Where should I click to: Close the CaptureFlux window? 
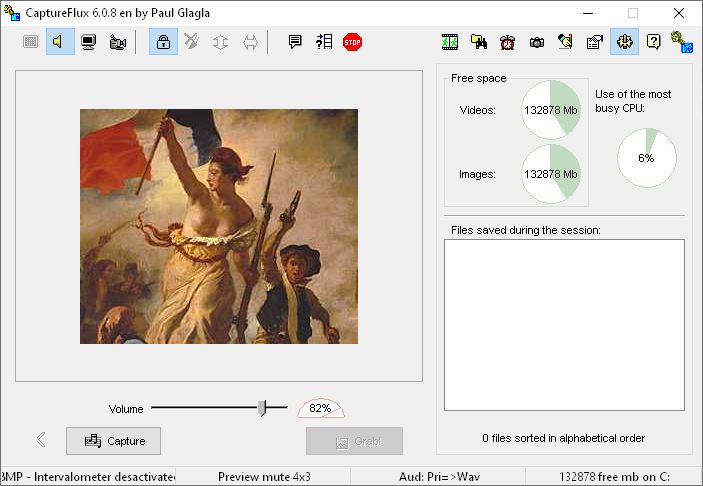679,13
